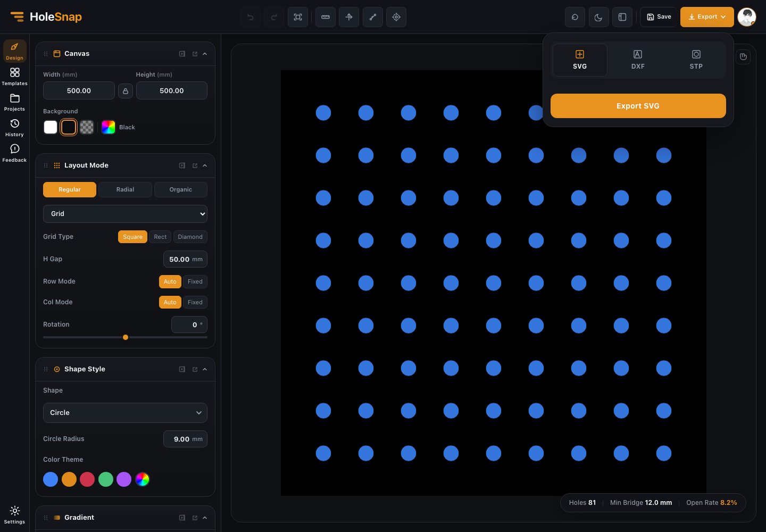This screenshot has height=532, width=766.
Task: Set Row Mode to Auto
Action: point(170,281)
